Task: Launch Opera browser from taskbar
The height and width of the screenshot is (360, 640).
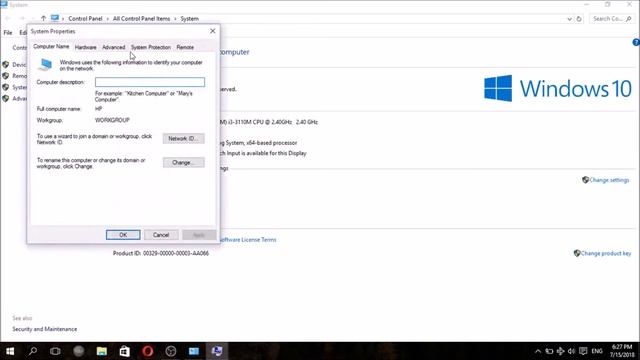Action: click(x=148, y=351)
